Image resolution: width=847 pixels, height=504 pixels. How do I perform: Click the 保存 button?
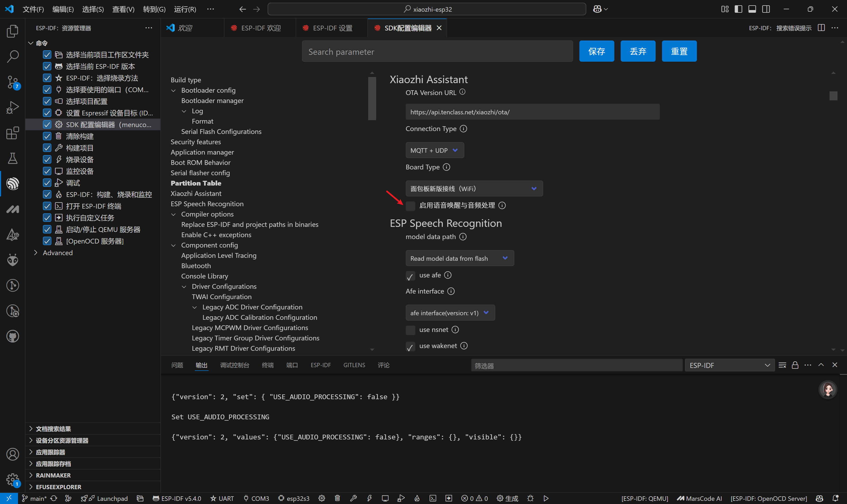click(x=596, y=51)
